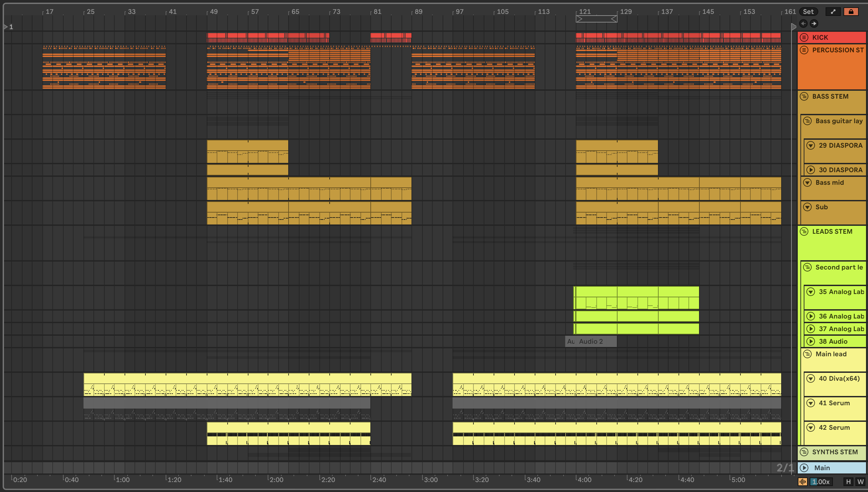Toggle the Automation Mode button
Screen dimensions: 868x492
click(x=833, y=12)
